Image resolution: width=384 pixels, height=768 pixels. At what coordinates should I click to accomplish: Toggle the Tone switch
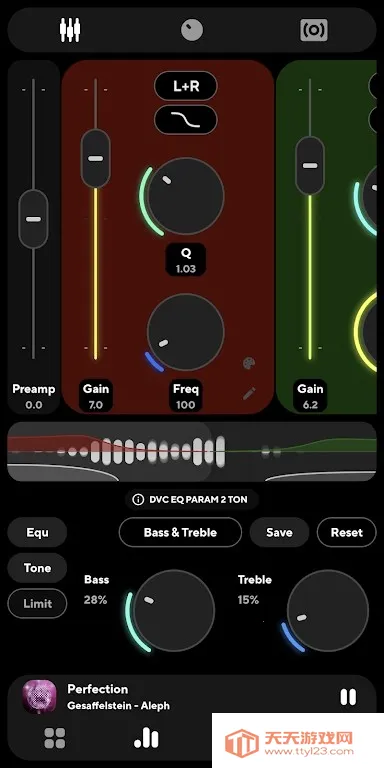point(37,568)
